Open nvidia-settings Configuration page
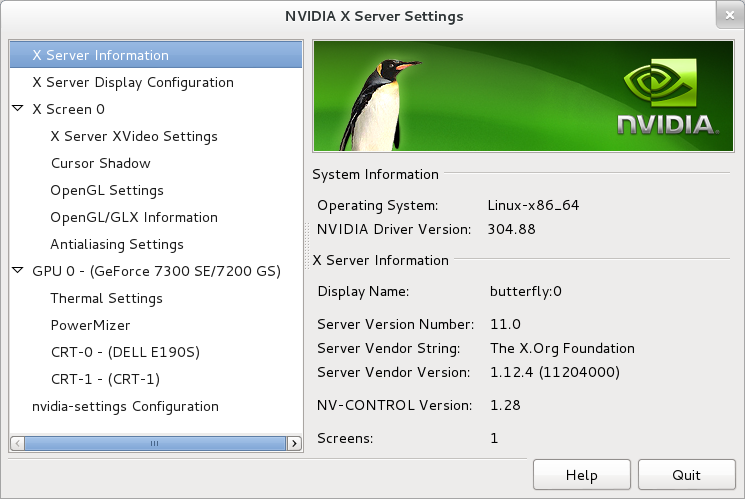The width and height of the screenshot is (745, 499). pyautogui.click(x=125, y=407)
